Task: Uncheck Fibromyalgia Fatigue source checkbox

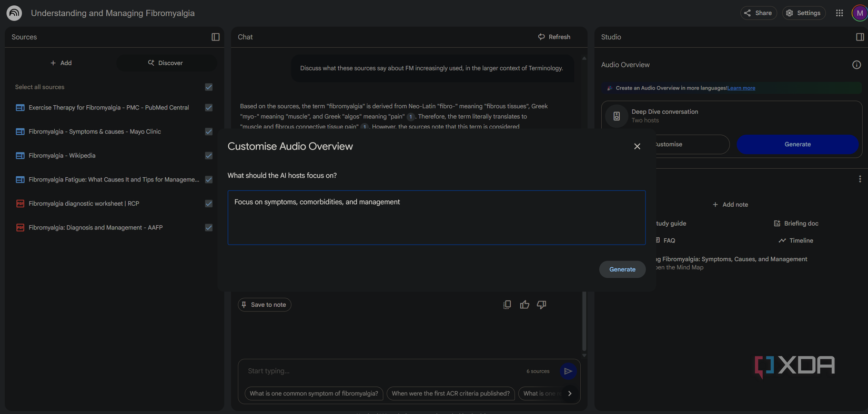Action: click(209, 179)
